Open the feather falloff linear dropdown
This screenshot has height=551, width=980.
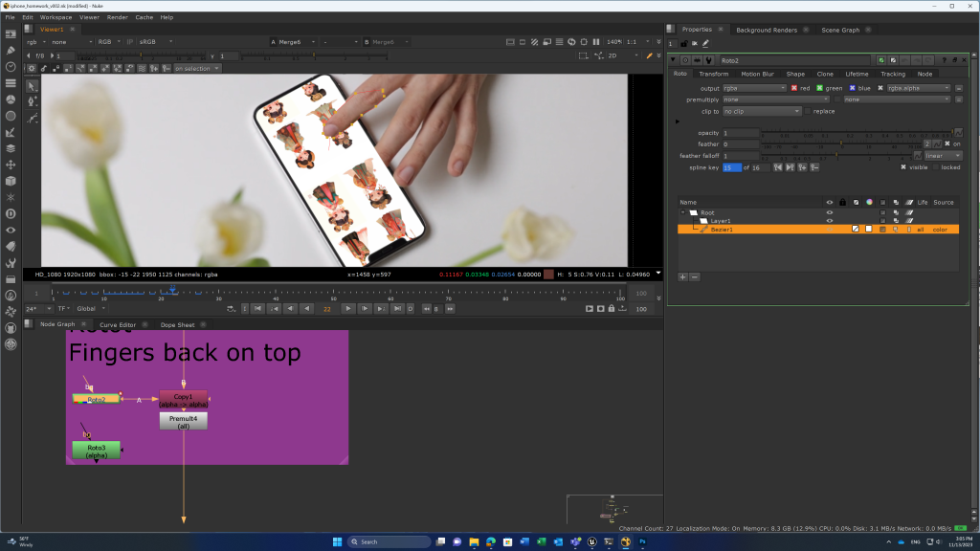tap(943, 156)
